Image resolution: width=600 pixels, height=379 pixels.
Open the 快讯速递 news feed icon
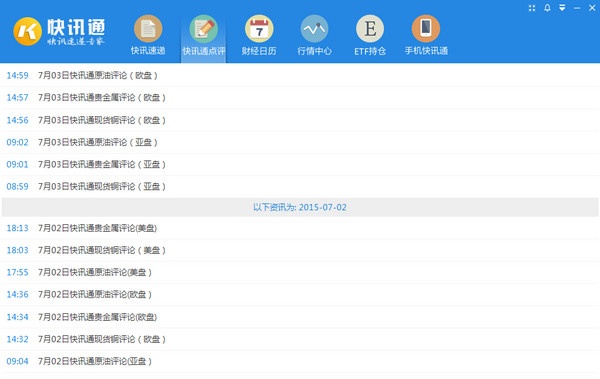(148, 29)
